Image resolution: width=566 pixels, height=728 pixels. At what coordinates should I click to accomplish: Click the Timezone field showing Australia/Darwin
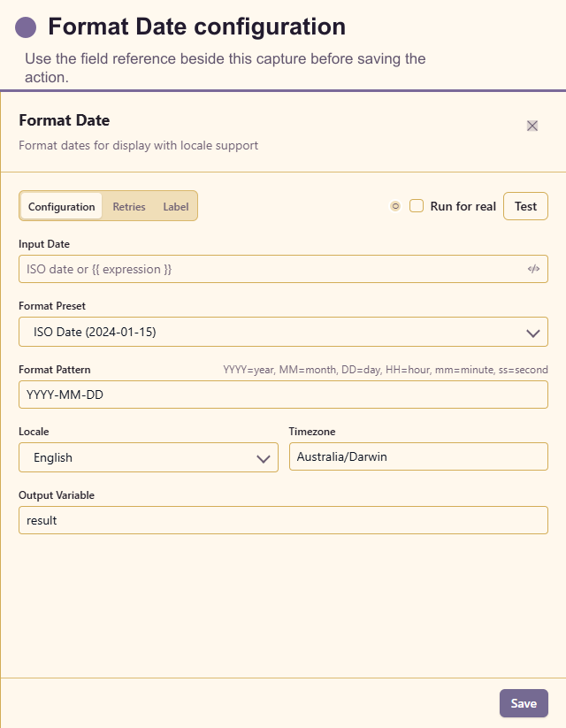(418, 456)
